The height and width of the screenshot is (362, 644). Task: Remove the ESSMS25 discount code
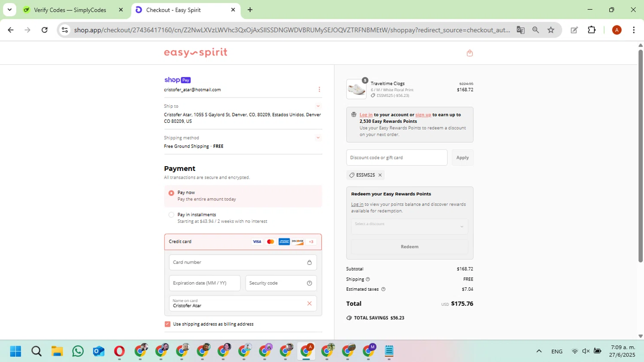(x=380, y=175)
